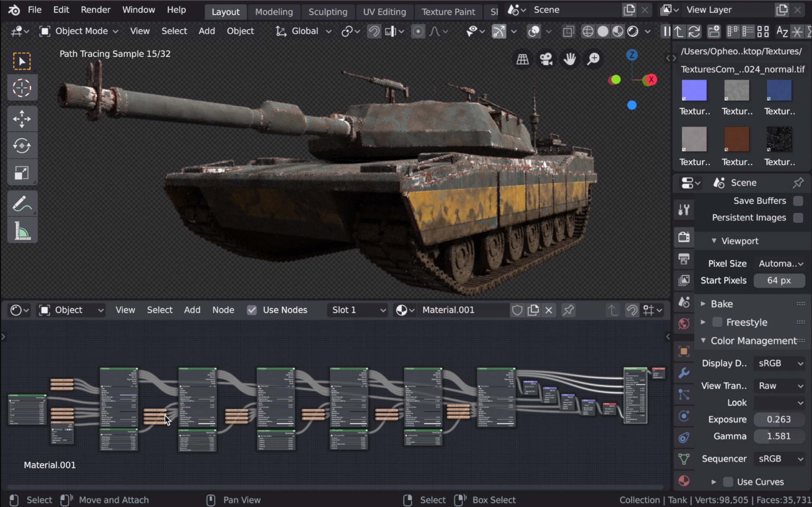Pin the Material.001 node tree

[568, 310]
